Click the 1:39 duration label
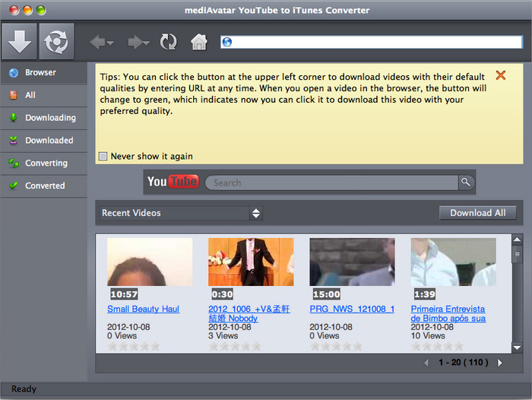The height and width of the screenshot is (400, 532). pyautogui.click(x=424, y=294)
